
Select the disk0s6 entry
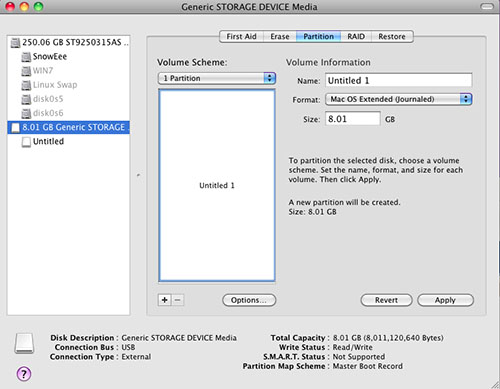48,113
